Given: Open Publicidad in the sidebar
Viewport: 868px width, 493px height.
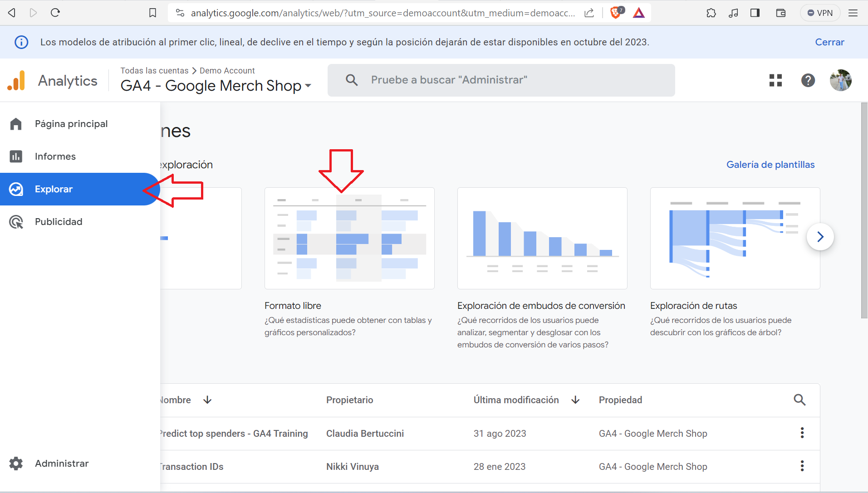Looking at the screenshot, I should (x=59, y=222).
